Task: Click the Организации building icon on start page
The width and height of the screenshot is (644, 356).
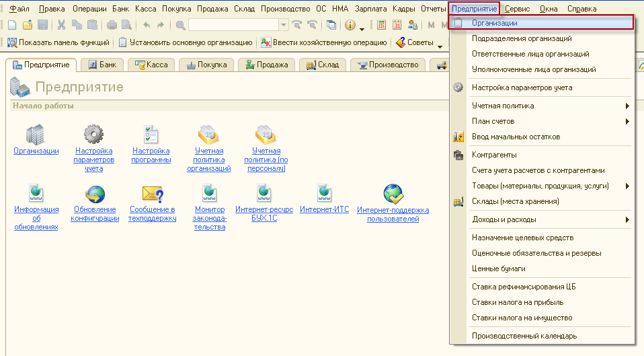Action: tap(35, 134)
